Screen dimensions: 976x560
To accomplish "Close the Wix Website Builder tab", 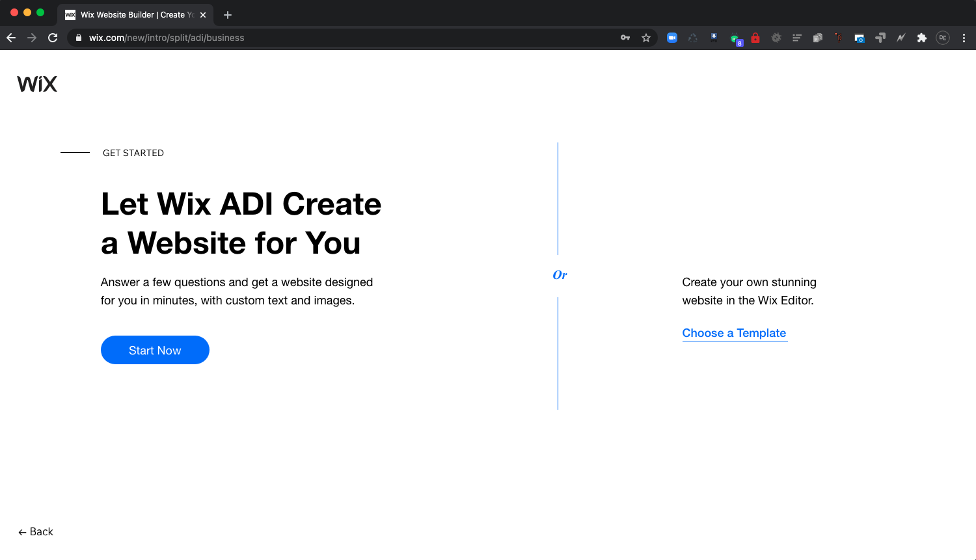I will coord(203,14).
